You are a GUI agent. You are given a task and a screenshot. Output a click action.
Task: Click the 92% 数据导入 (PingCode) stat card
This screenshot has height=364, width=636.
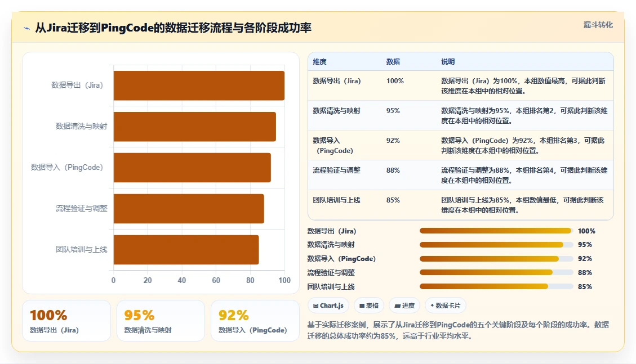(255, 321)
